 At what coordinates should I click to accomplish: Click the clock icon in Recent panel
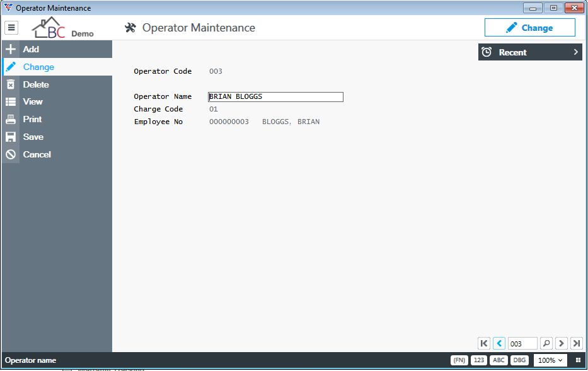pyautogui.click(x=487, y=52)
